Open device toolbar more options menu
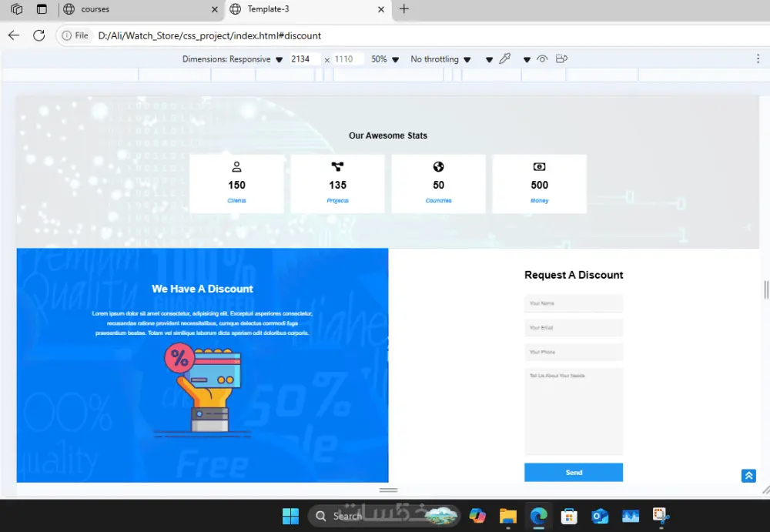 (758, 59)
